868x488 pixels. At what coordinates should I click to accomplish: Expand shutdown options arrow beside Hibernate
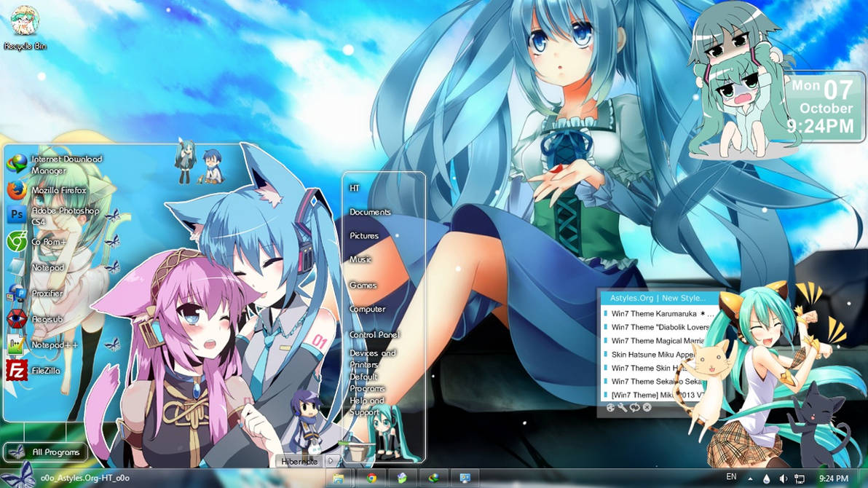pyautogui.click(x=331, y=461)
